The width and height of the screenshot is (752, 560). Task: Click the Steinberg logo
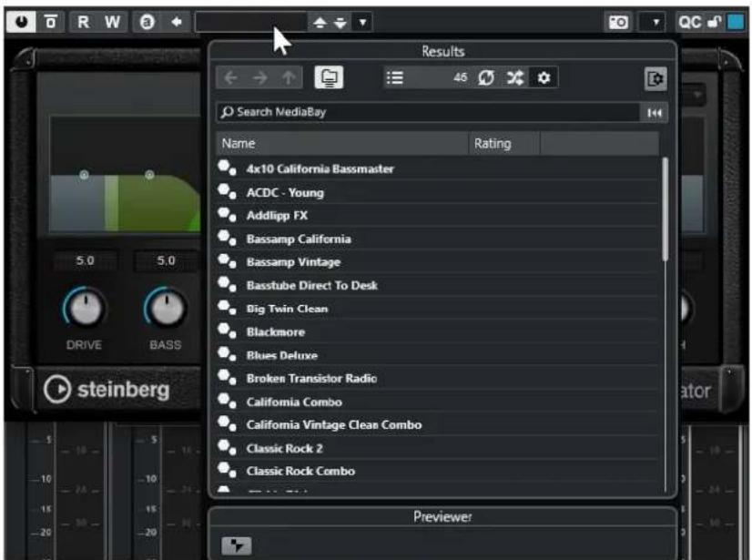point(107,389)
